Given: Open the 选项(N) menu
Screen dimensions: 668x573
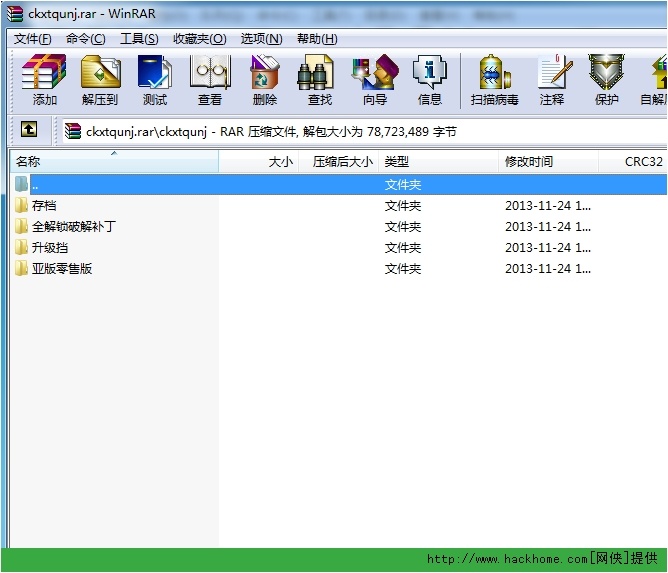Looking at the screenshot, I should (261, 39).
